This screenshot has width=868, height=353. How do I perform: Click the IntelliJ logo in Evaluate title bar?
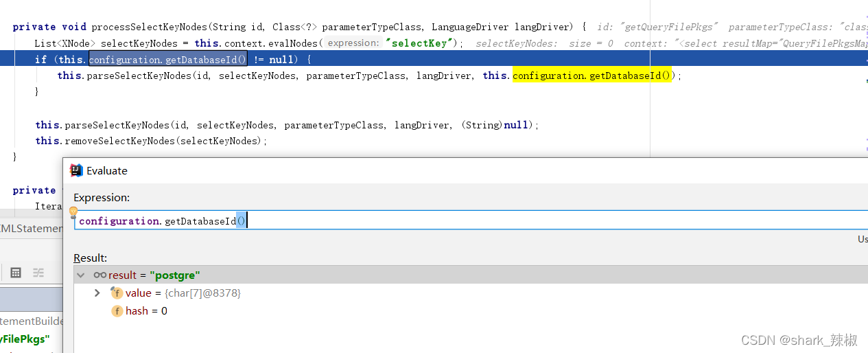pos(76,170)
